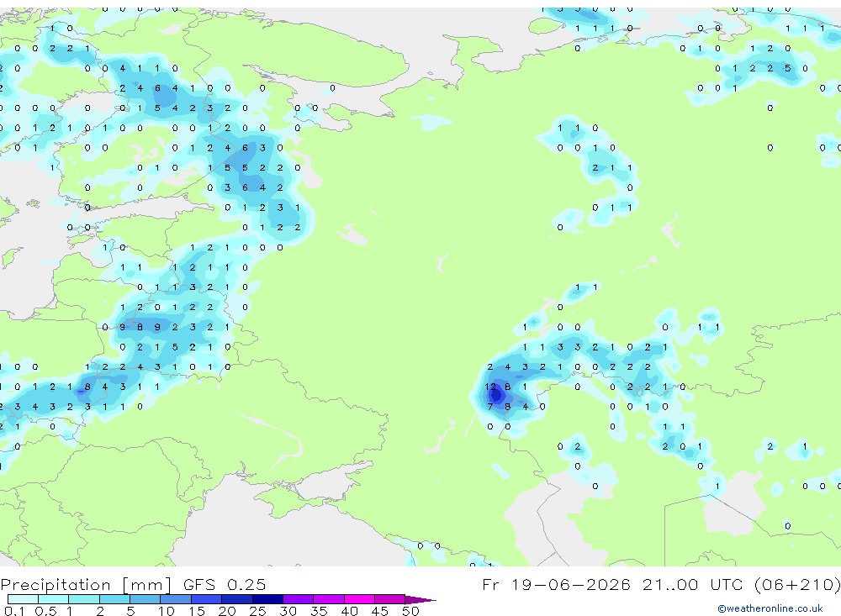Image resolution: width=841 pixels, height=616 pixels.
Task: Click the weatheronline.co.uk copyright link
Action: [x=770, y=608]
